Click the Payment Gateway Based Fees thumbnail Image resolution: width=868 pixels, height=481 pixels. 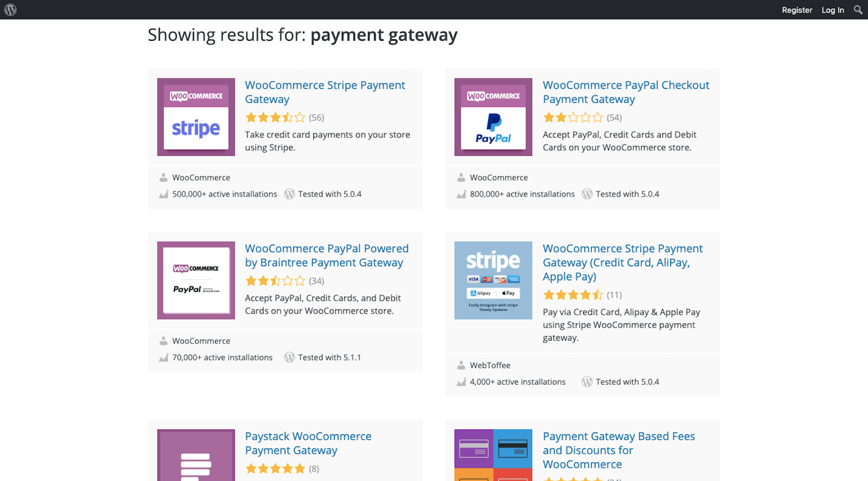point(493,455)
